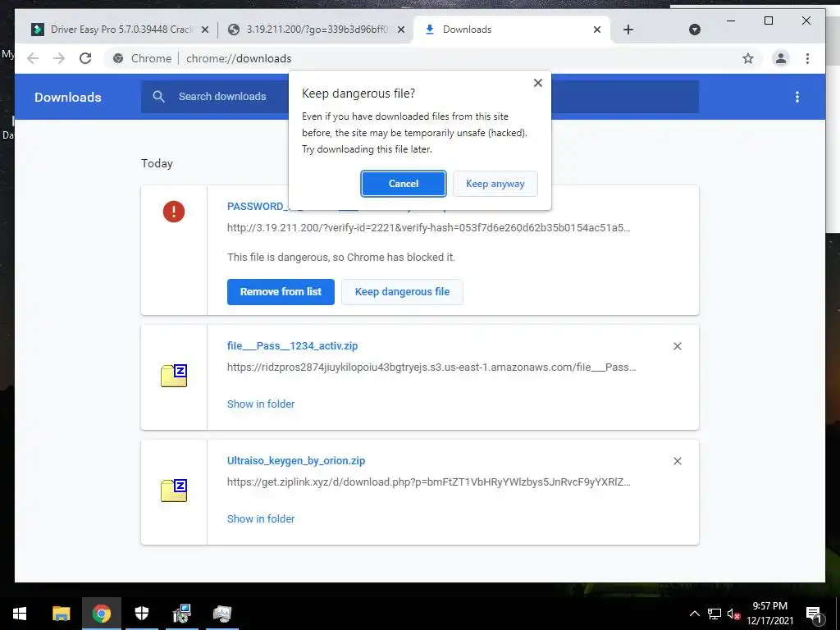Go forward in Chrome
This screenshot has width=840, height=630.
click(59, 58)
